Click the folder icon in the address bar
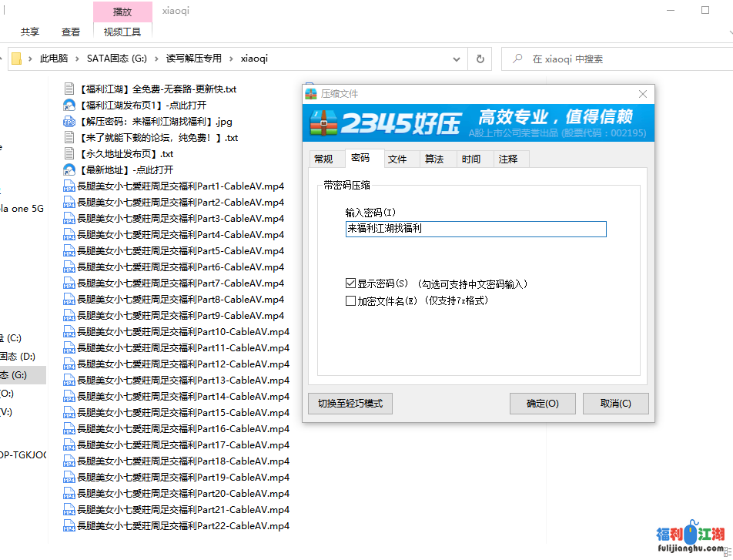The height and width of the screenshot is (560, 733). pos(16,59)
